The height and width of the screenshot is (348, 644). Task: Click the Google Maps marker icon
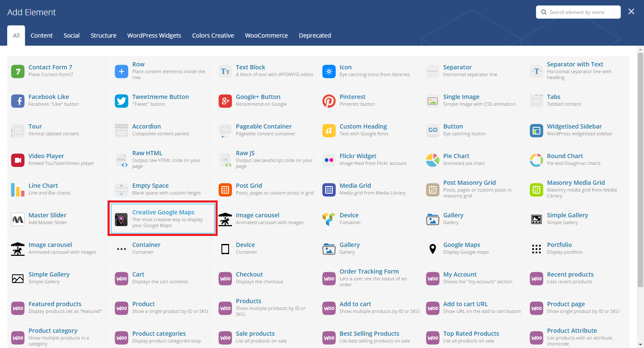tap(433, 249)
